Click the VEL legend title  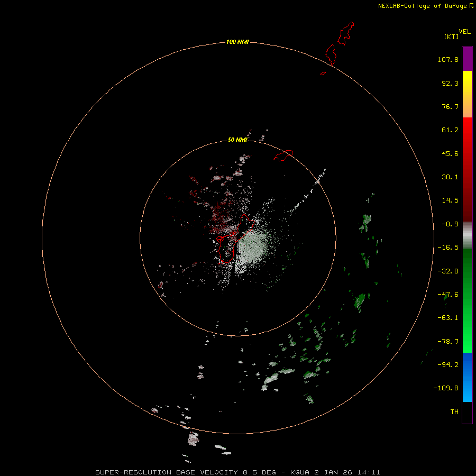pyautogui.click(x=464, y=32)
